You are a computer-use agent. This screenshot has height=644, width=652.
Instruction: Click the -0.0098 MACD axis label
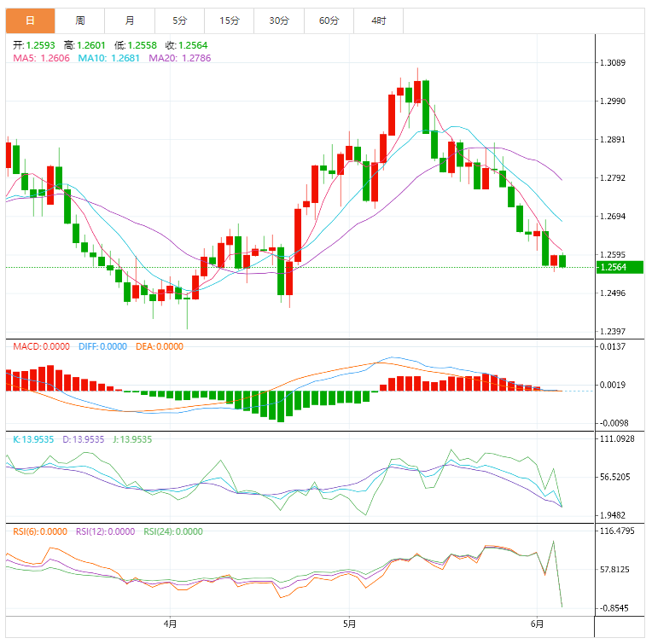click(614, 423)
